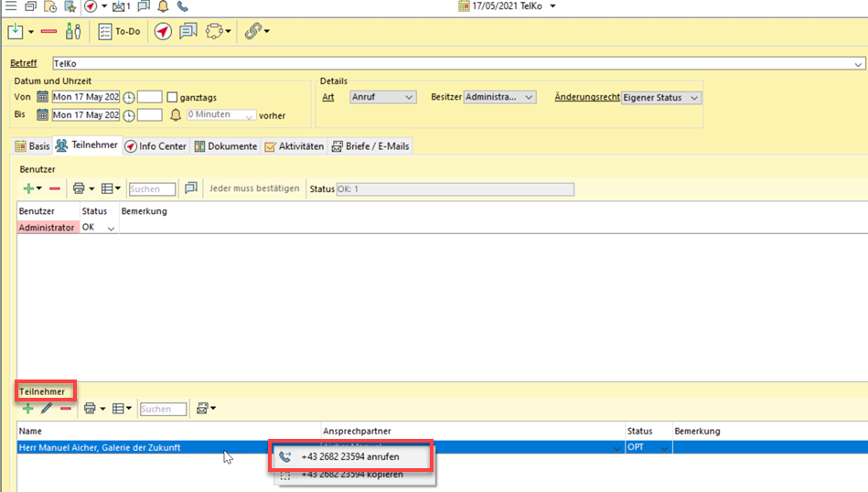
Task: Open the Art dropdown showing Anruf
Action: 382,97
